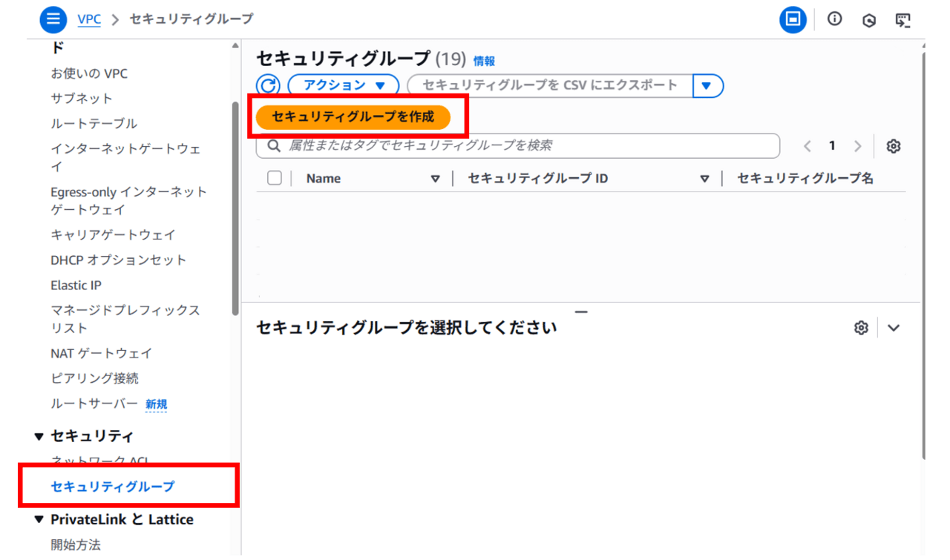Open the アクション dropdown
The image size is (950, 560).
click(344, 85)
